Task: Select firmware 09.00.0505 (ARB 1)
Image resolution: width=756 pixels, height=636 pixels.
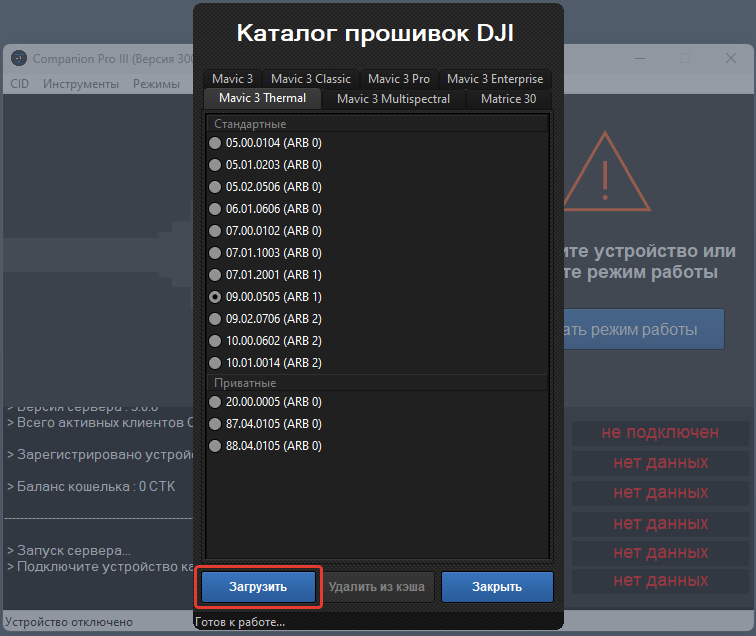Action: (215, 297)
